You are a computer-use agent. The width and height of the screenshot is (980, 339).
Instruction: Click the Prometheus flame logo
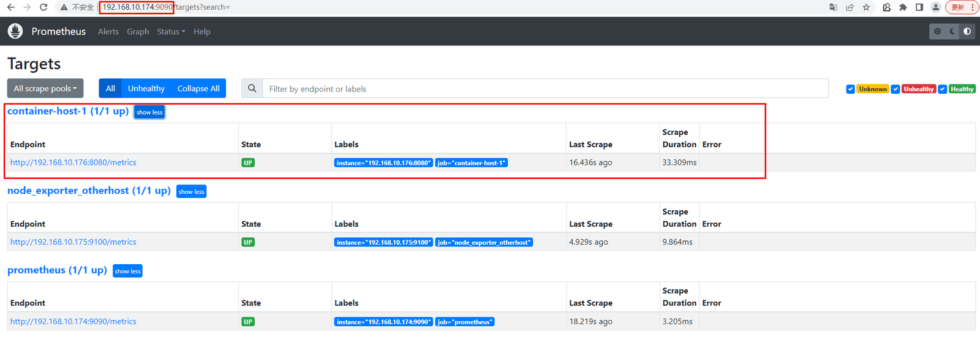pyautogui.click(x=15, y=31)
